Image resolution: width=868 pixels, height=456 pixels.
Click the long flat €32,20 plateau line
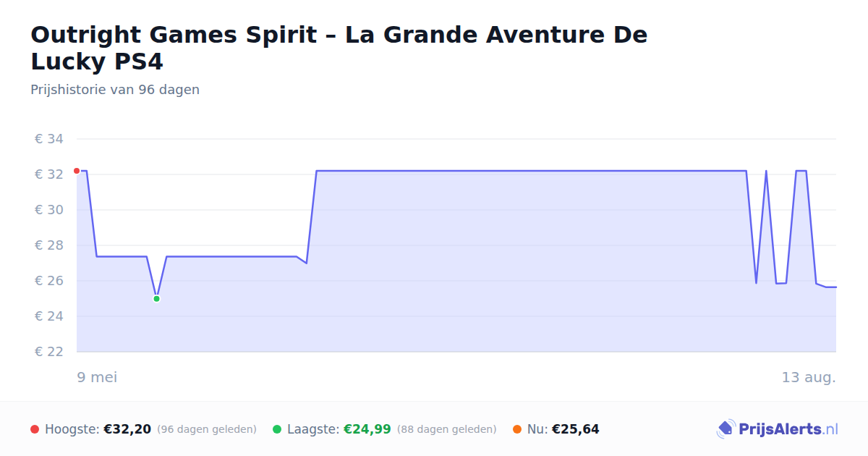click(531, 171)
